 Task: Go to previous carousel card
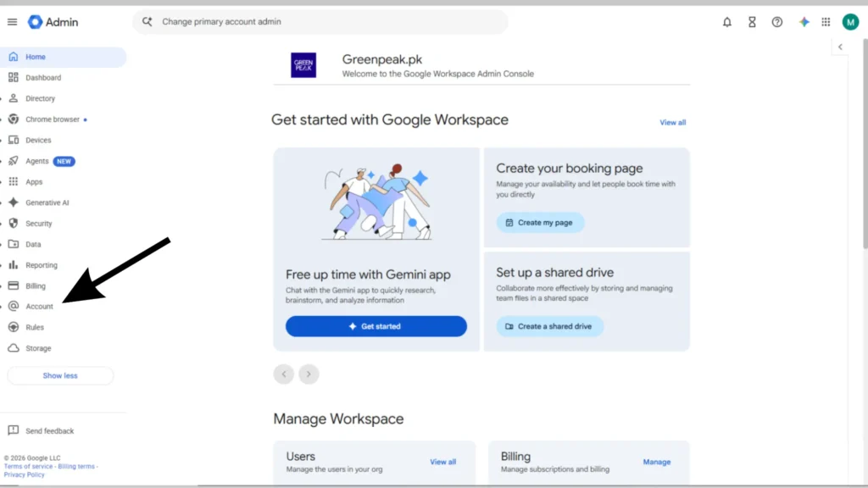283,374
